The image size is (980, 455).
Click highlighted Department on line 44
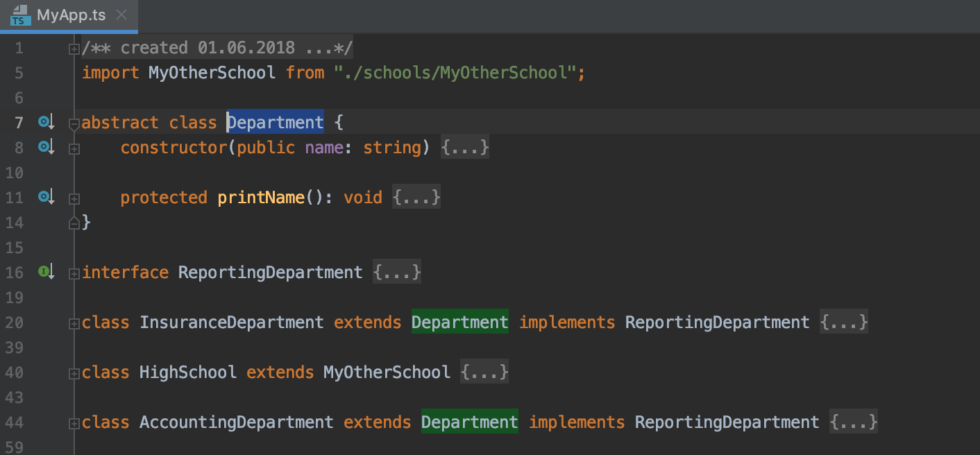coord(470,422)
